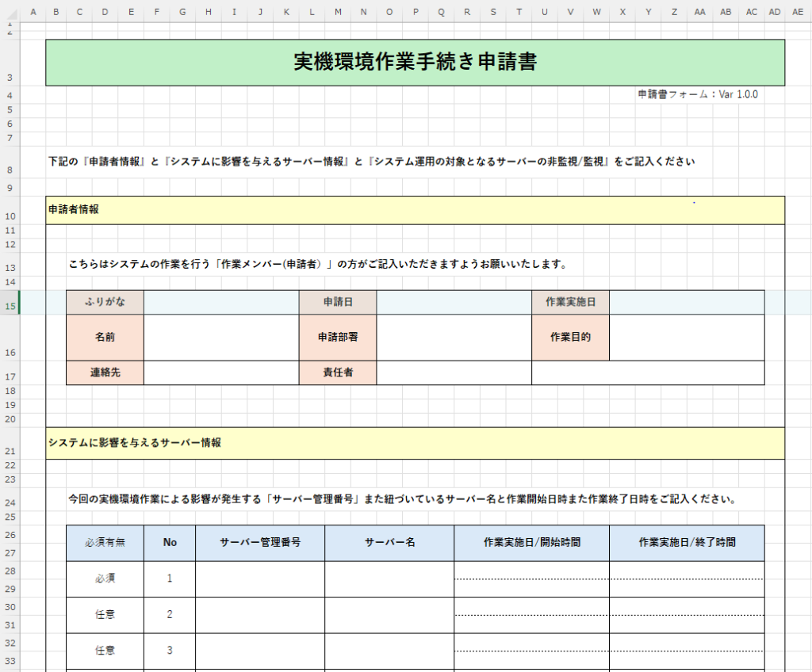This screenshot has height=672, width=812.
Task: Click the 連絡先 input cell
Action: tap(221, 372)
